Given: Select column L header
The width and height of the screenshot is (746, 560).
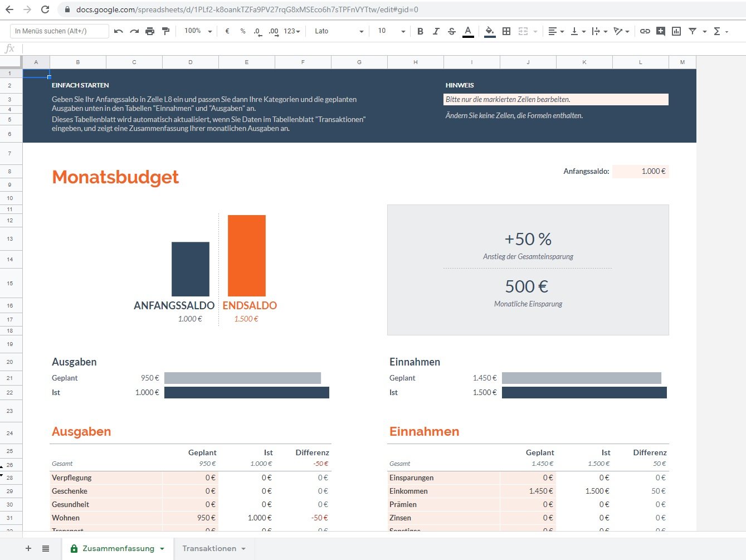Looking at the screenshot, I should 641,62.
